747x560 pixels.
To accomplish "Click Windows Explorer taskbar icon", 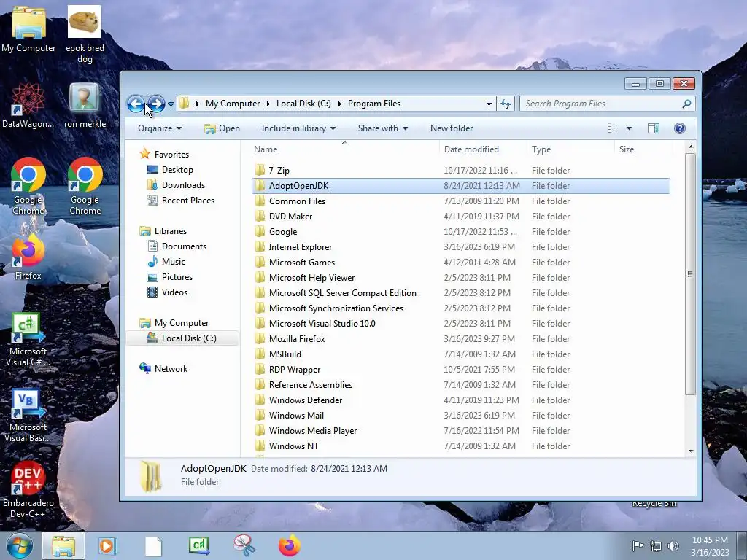I will pyautogui.click(x=63, y=545).
